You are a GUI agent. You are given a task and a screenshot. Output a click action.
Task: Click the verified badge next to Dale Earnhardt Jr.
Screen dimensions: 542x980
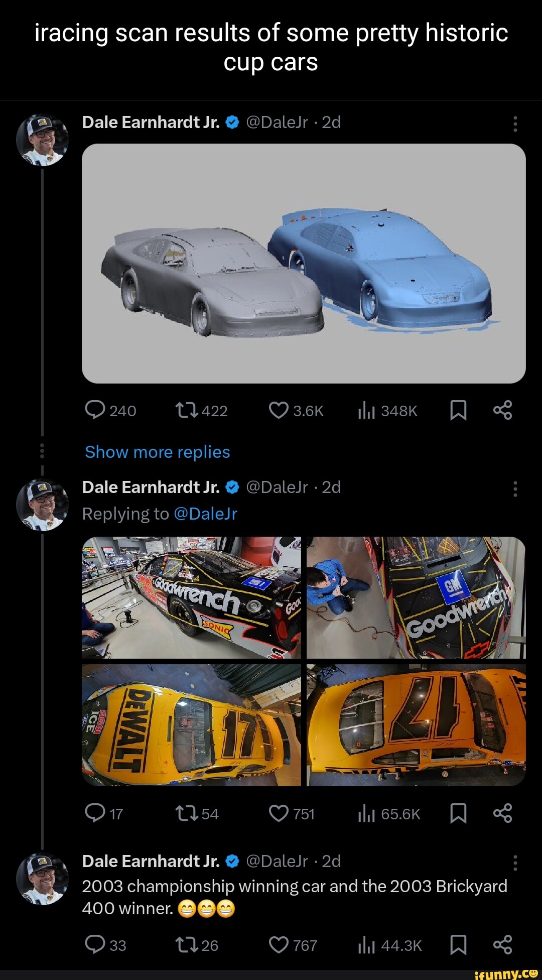pos(231,122)
